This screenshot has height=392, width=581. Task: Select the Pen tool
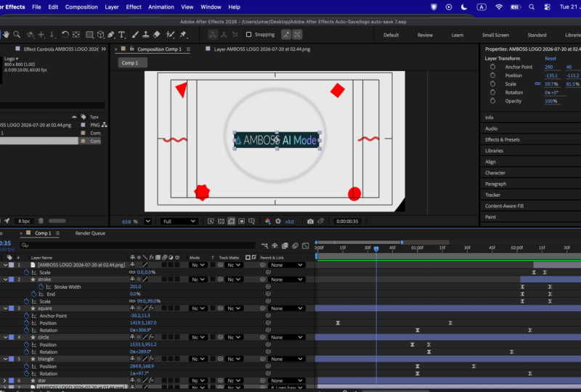tap(111, 34)
